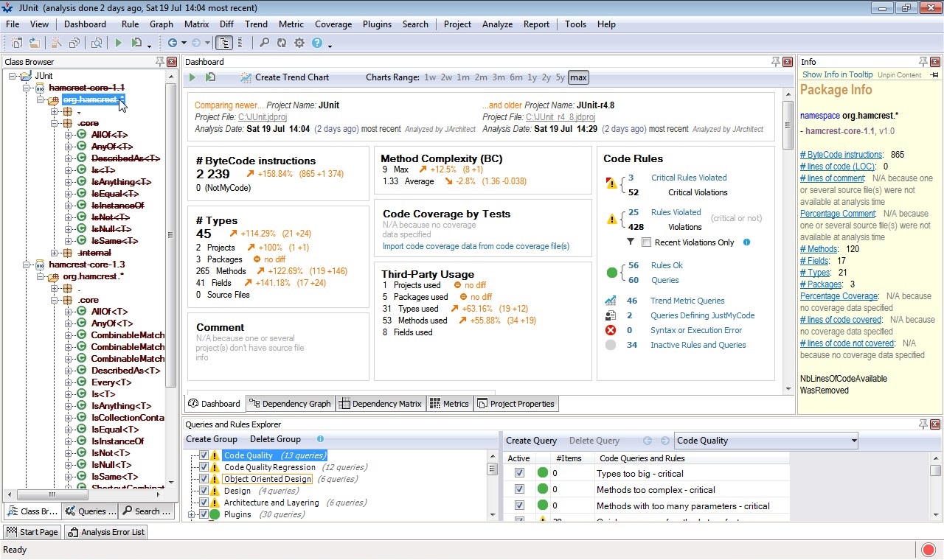This screenshot has height=560, width=944.
Task: Click the Help question mark toolbar icon
Action: pyautogui.click(x=317, y=43)
